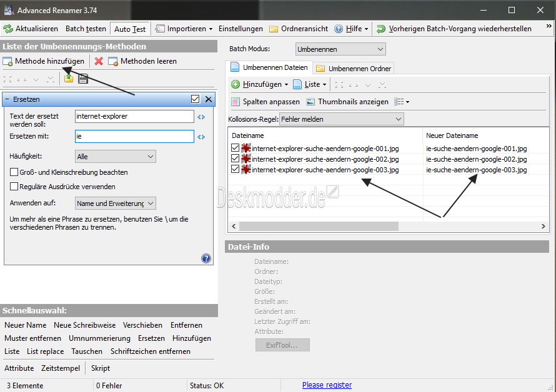Open the Häufigkeit dropdown

[116, 156]
